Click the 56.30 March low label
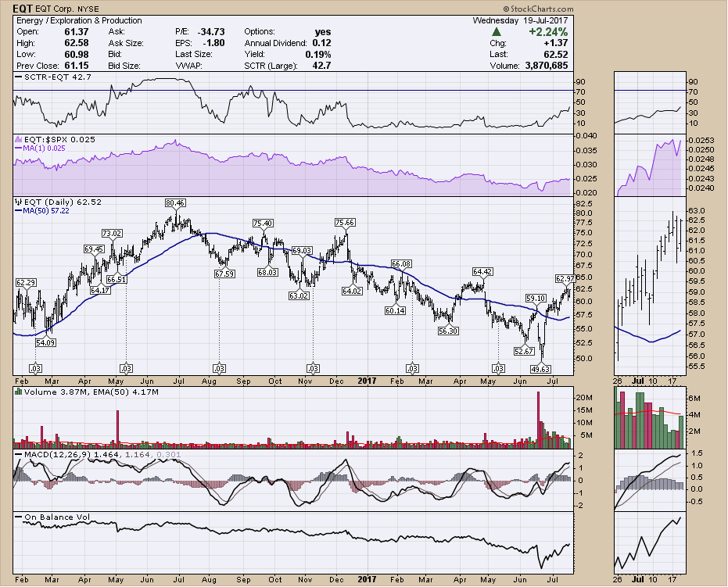 pyautogui.click(x=448, y=331)
